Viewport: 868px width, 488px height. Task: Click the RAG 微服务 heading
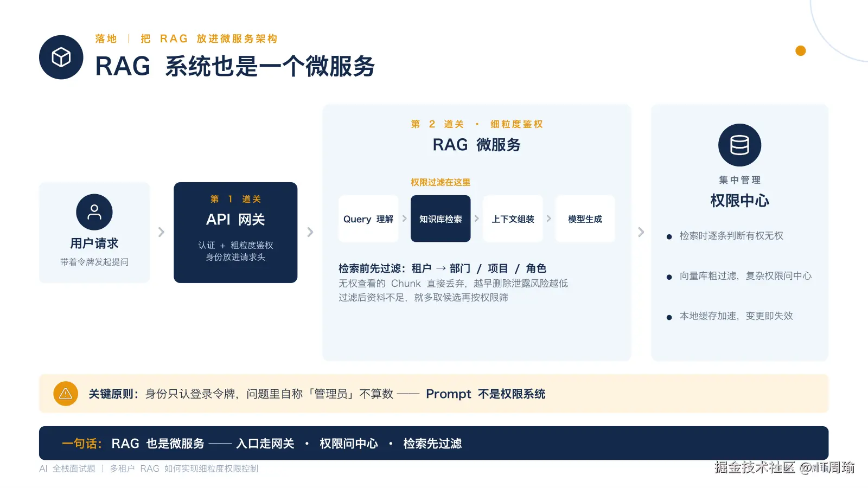(477, 145)
